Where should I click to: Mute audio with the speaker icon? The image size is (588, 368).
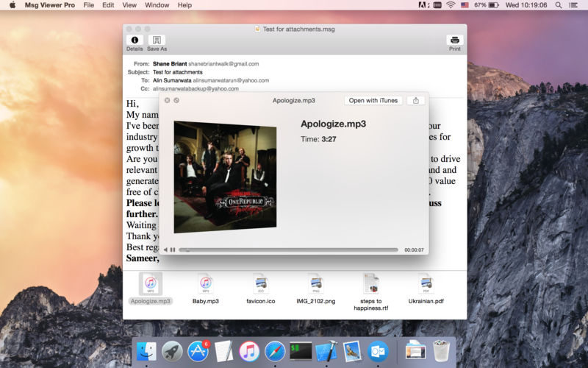[x=166, y=250]
